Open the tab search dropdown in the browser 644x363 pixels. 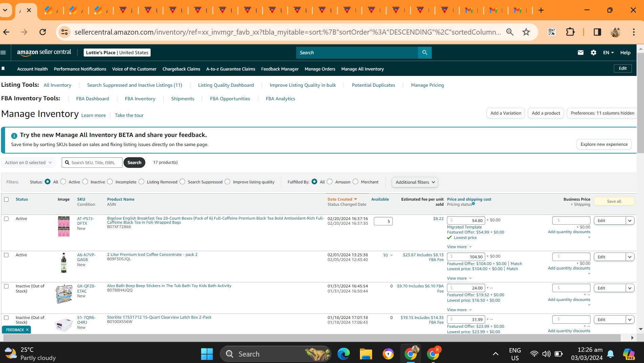5,10
